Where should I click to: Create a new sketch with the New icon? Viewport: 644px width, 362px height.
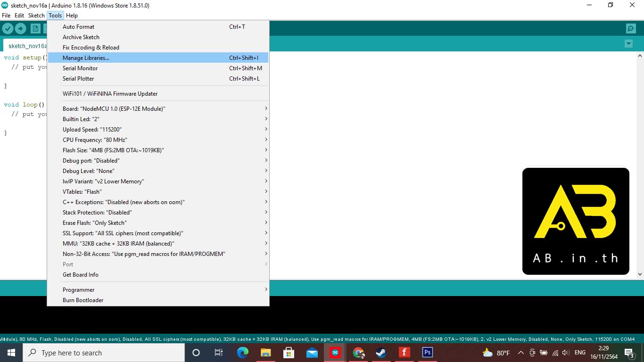[x=35, y=29]
